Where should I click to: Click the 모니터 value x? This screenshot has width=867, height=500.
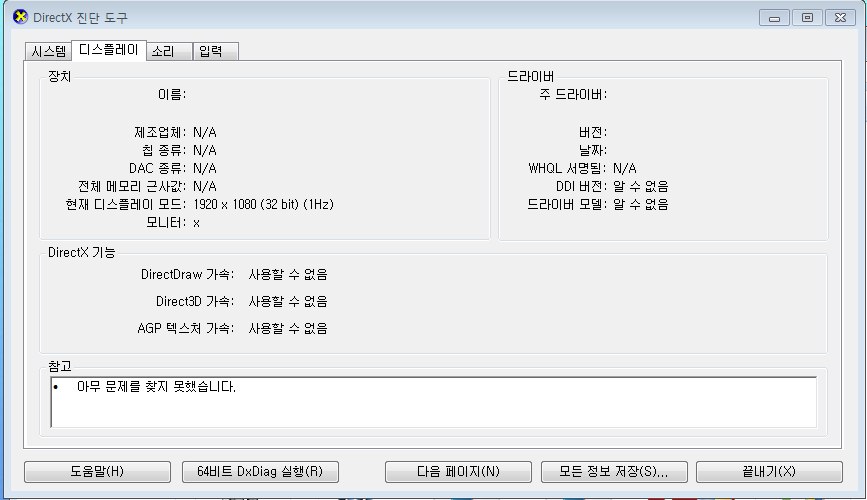[196, 223]
